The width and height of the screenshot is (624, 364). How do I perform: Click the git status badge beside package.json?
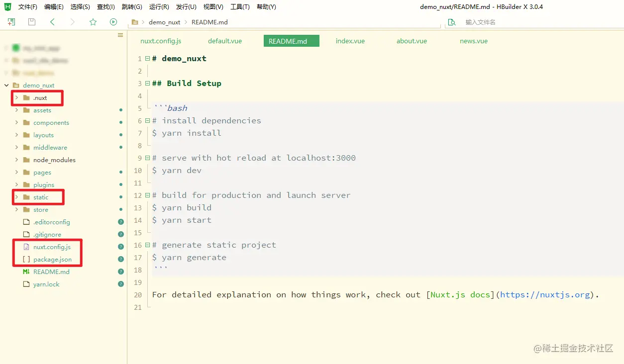tap(121, 260)
